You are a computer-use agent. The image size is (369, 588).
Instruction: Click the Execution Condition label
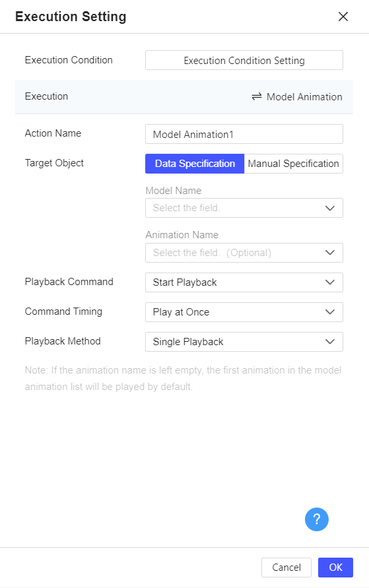(x=69, y=60)
